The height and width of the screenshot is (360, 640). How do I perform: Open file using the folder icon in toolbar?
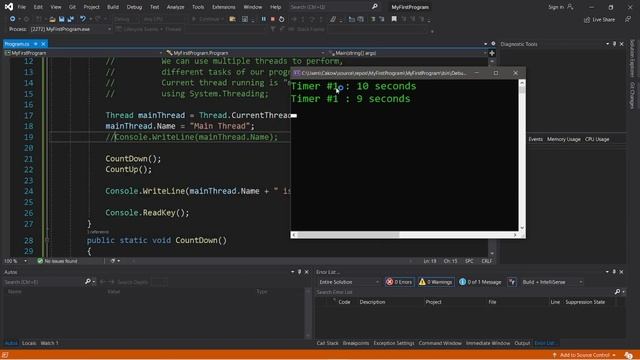pyautogui.click(x=52, y=19)
